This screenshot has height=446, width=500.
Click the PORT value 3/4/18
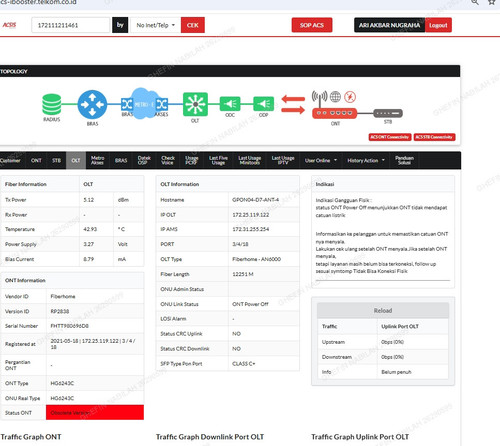click(x=240, y=244)
